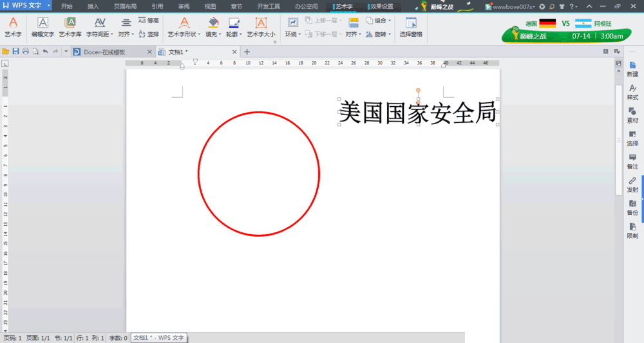Image resolution: width=644 pixels, height=343 pixels.
Task: Open 选择 Selection in right sidebar
Action: click(x=632, y=138)
